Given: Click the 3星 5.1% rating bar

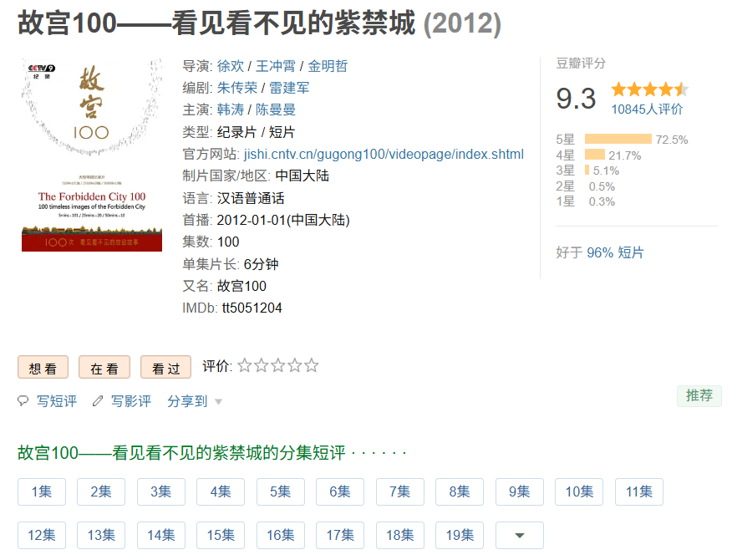Looking at the screenshot, I should [x=587, y=170].
